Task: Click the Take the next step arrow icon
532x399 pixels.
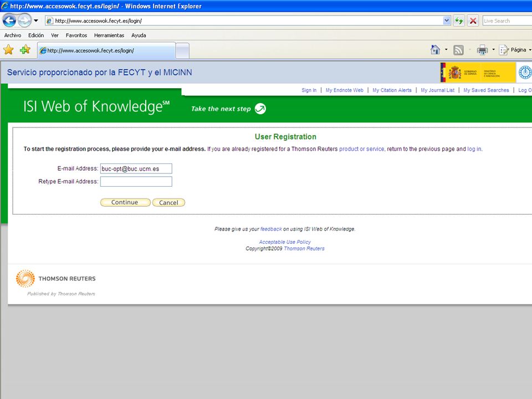Action: pos(260,109)
